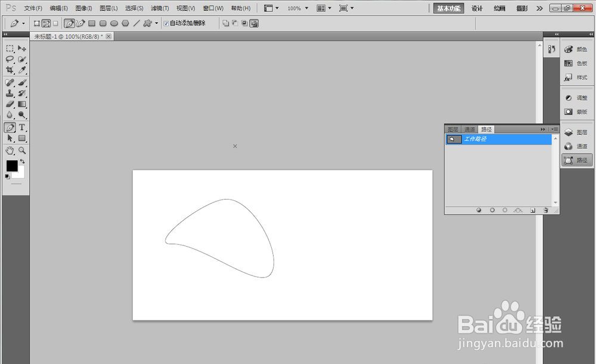Create new path in Paths panel
This screenshot has width=596, height=364.
[532, 210]
